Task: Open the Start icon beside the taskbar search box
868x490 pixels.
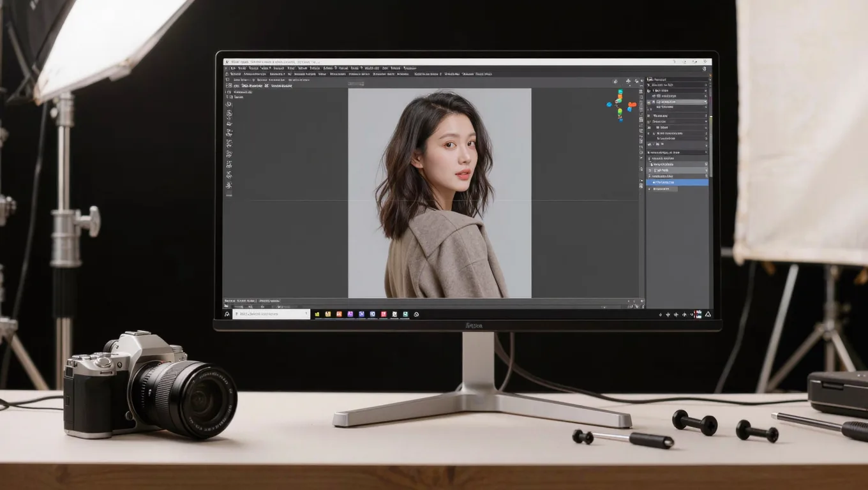Action: click(227, 314)
